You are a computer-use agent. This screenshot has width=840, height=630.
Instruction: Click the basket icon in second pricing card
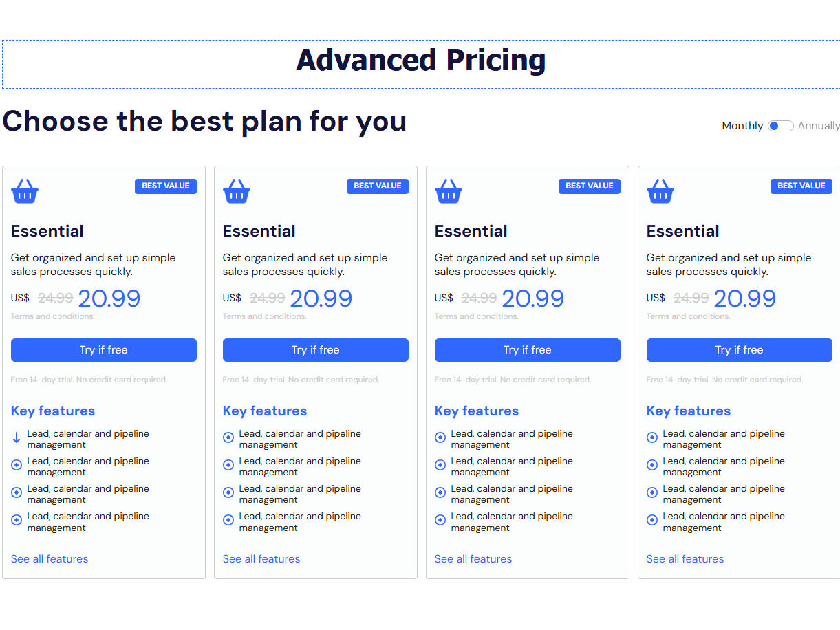point(237,191)
